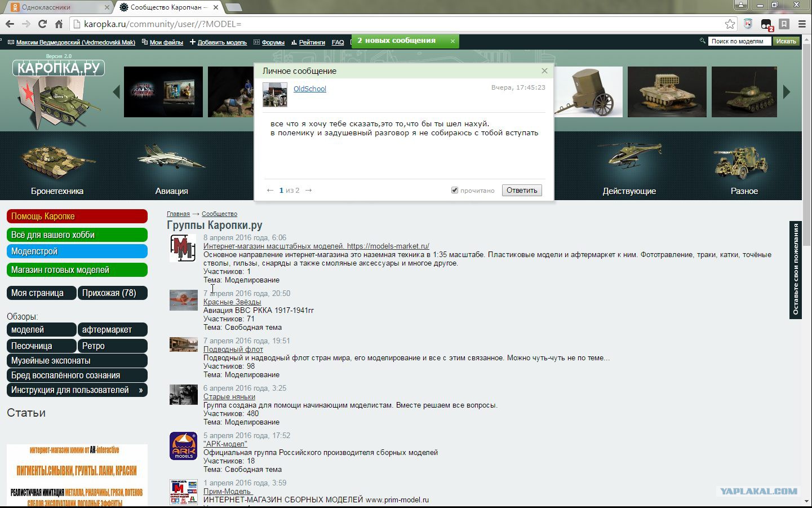
Task: Open Старые няньки group link
Action: click(229, 396)
